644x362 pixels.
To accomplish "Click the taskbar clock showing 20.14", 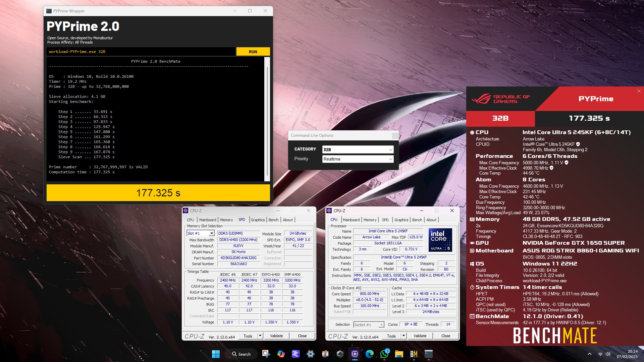I will [x=628, y=354].
